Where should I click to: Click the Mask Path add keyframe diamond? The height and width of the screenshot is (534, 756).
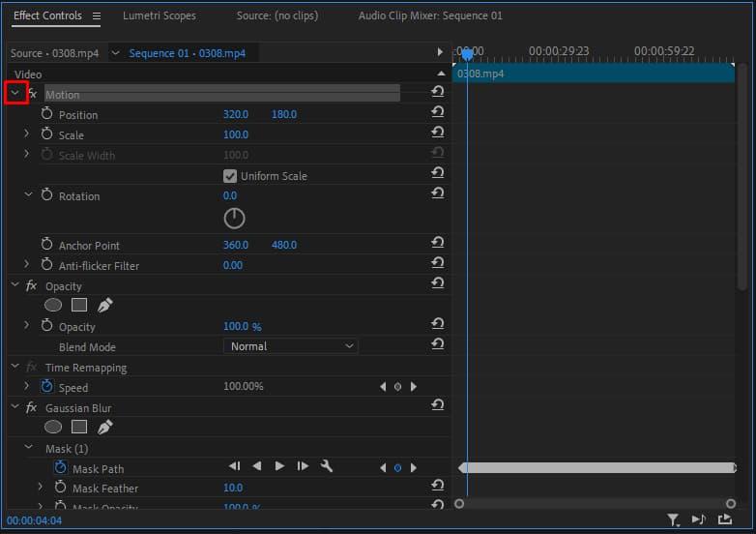coord(397,468)
